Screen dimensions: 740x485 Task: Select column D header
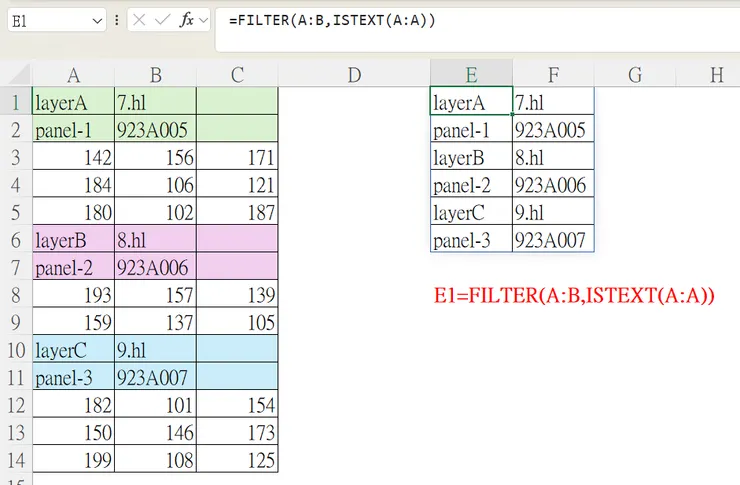pos(354,75)
